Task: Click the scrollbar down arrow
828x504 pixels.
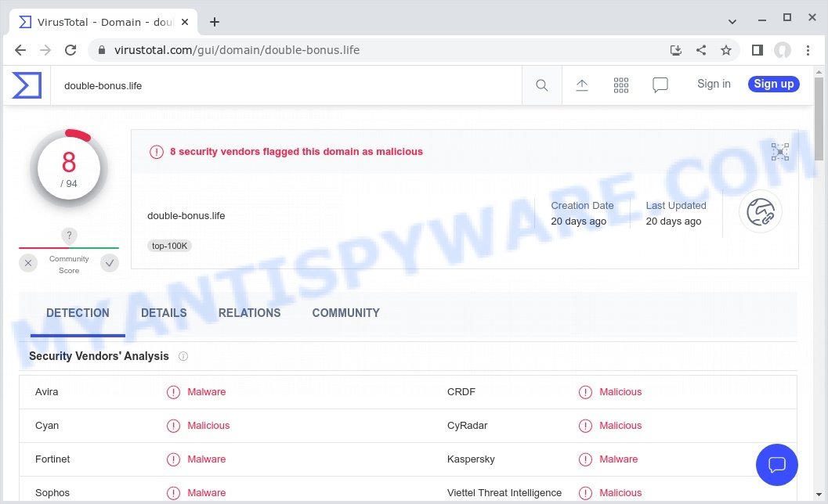Action: pyautogui.click(x=819, y=495)
